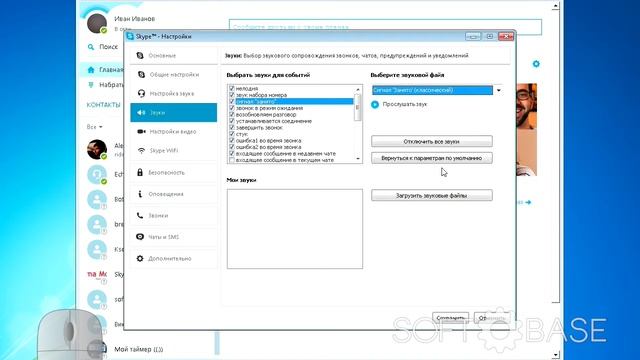This screenshot has height=360, width=640.
Task: Click the phone icon for Звонки
Action: 140,216
